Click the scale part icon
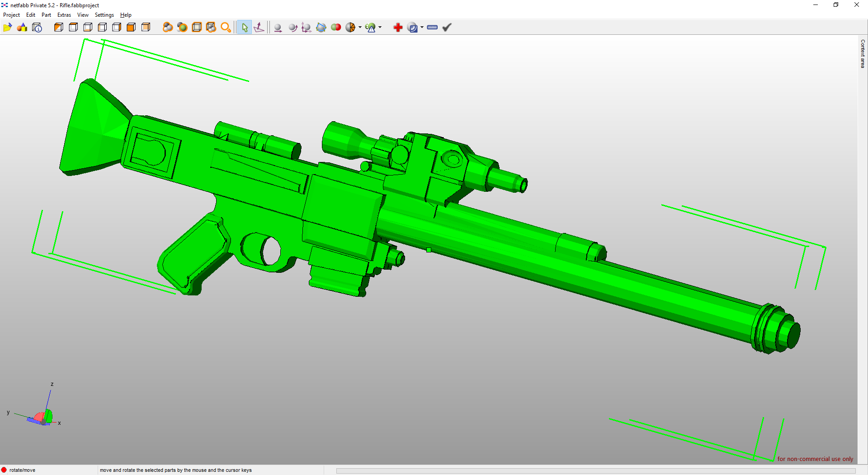Viewport: 868px width, 475px height. (x=307, y=28)
